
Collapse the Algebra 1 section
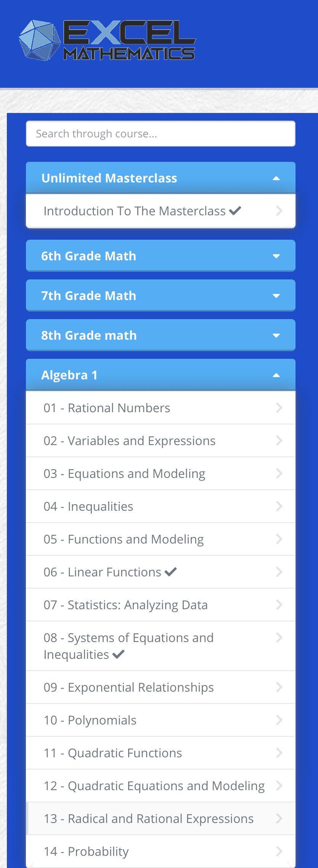coord(276,375)
